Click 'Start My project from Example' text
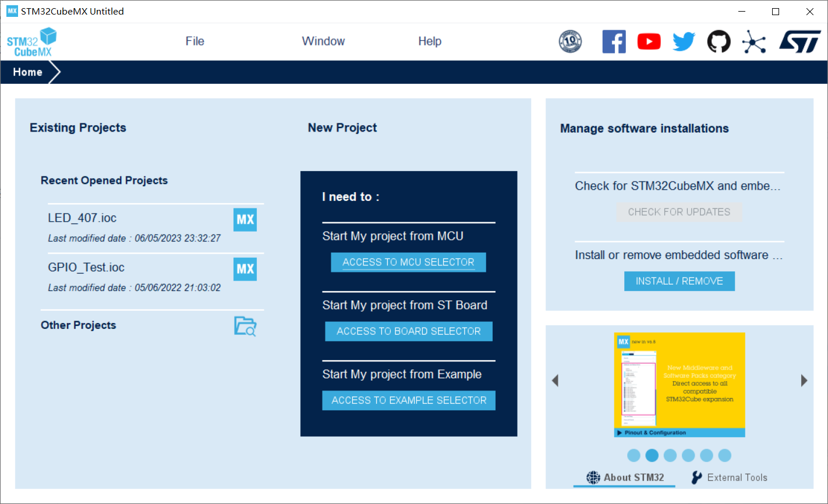Image resolution: width=828 pixels, height=504 pixels. pyautogui.click(x=402, y=374)
